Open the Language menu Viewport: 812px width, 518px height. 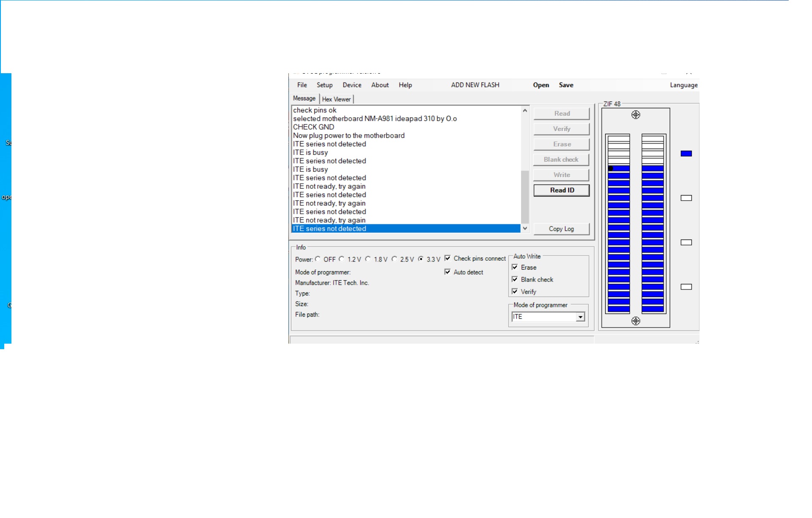tap(683, 85)
